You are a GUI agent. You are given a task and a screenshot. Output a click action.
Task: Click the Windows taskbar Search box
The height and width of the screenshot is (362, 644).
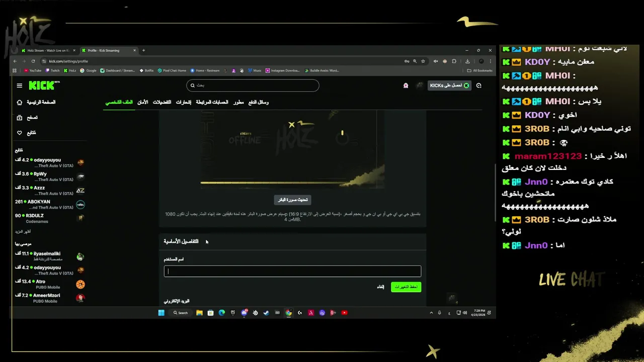click(x=181, y=313)
